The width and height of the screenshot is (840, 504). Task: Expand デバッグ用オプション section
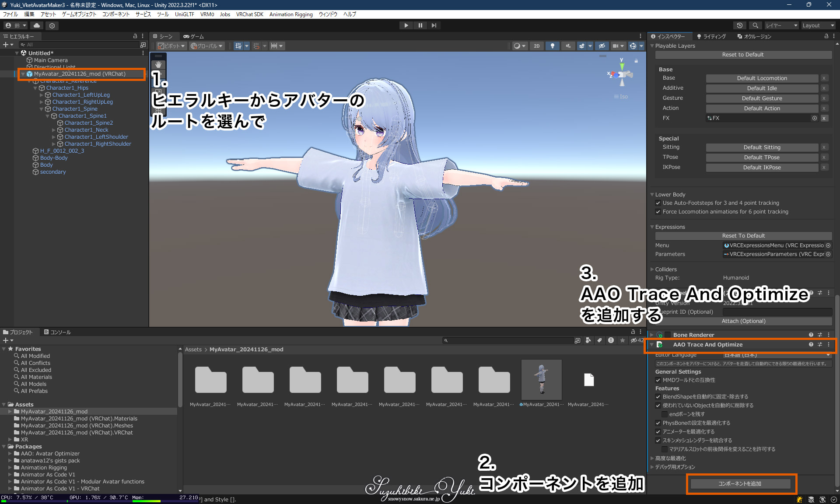pos(652,467)
